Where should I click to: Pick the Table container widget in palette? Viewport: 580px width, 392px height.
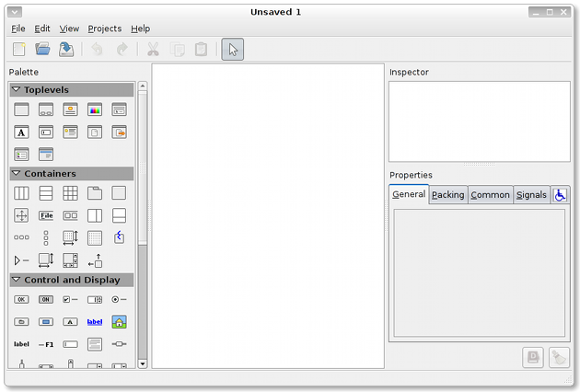point(70,193)
